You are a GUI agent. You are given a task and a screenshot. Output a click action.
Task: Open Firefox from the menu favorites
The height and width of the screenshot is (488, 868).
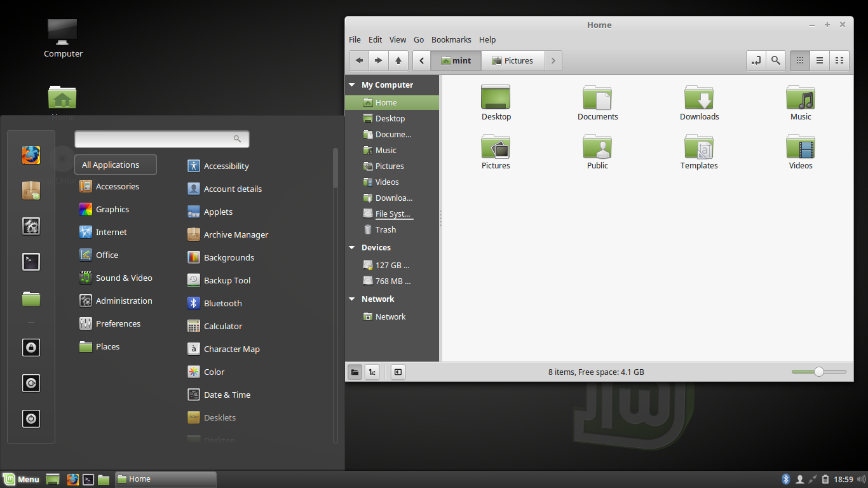tap(31, 155)
